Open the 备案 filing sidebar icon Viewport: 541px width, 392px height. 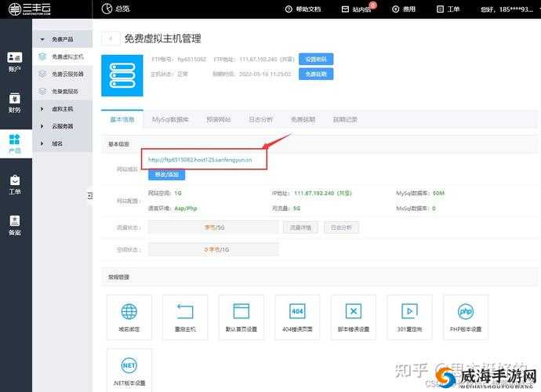coord(15,225)
